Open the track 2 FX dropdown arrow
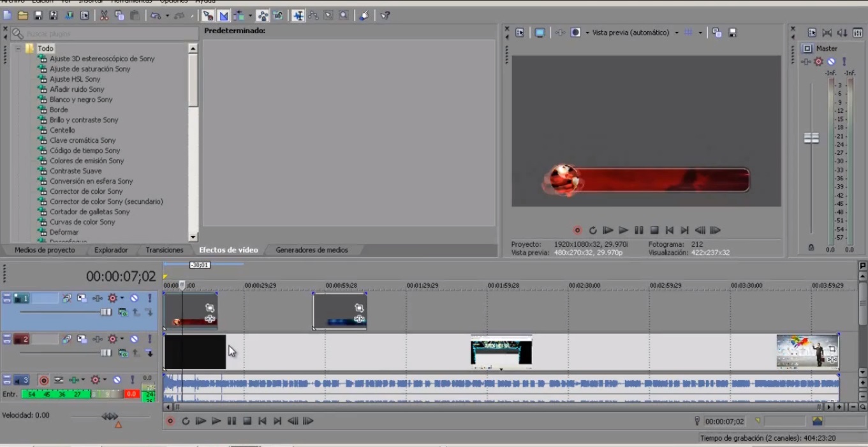This screenshot has width=868, height=447. (122, 339)
